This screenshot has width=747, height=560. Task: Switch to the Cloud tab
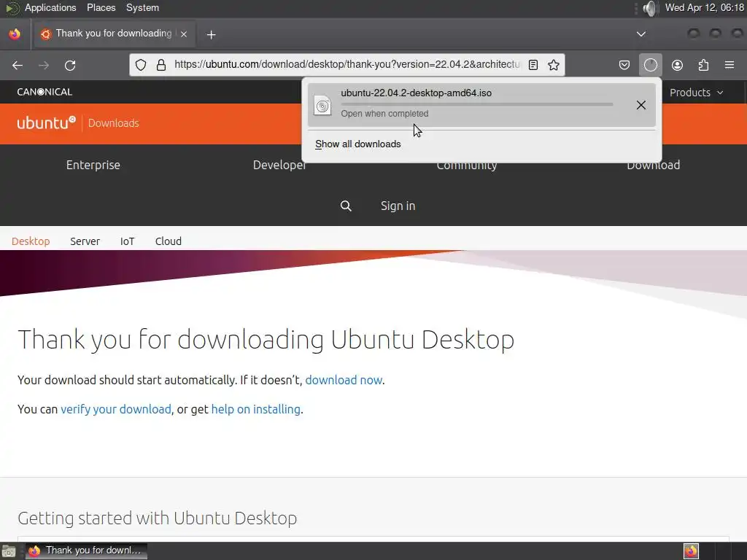[x=169, y=241]
